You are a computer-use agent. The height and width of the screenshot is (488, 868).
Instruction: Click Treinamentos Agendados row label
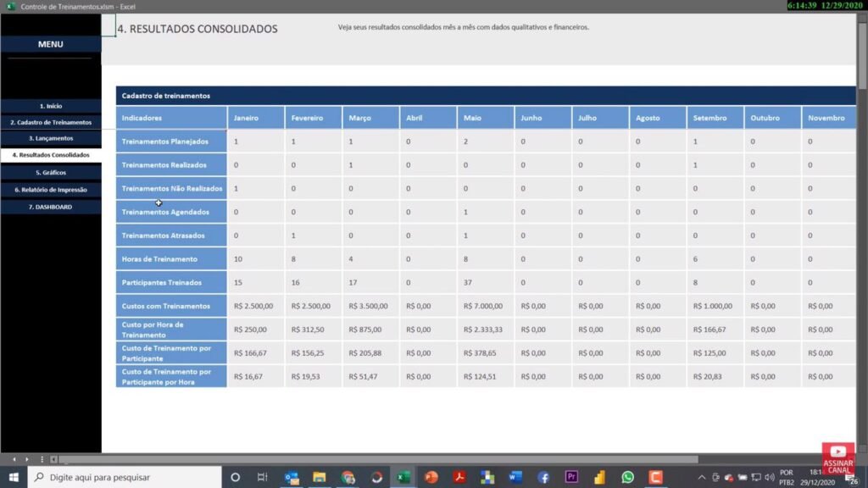pos(171,212)
